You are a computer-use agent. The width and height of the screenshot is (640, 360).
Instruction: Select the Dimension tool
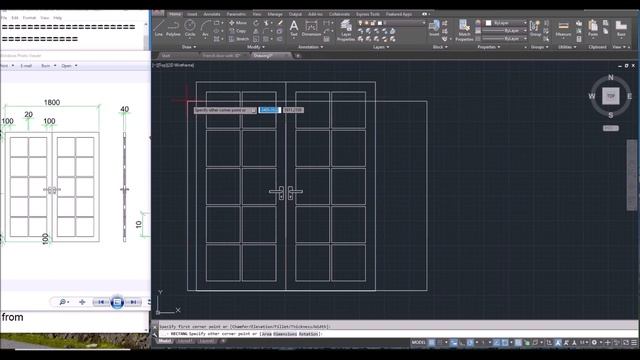coord(311,29)
